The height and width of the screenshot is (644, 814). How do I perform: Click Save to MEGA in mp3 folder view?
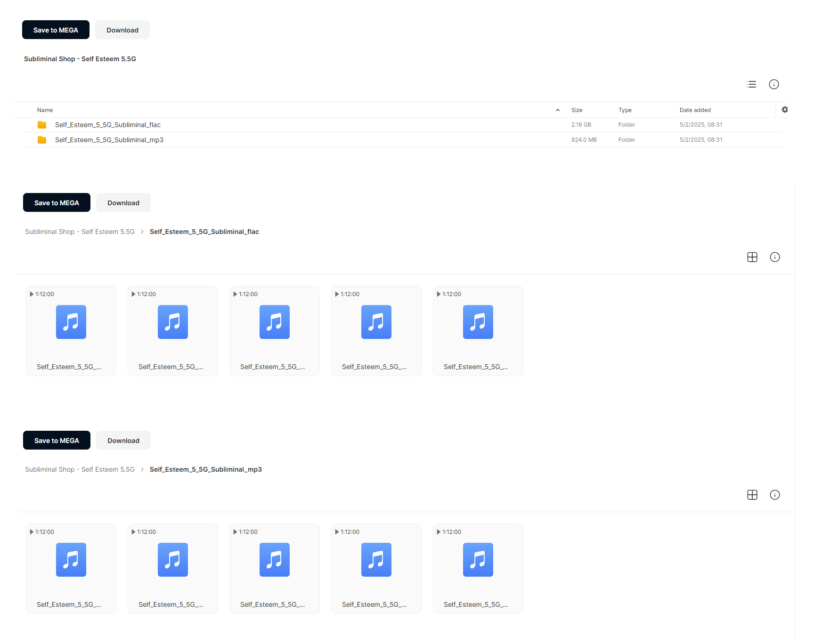click(x=57, y=440)
